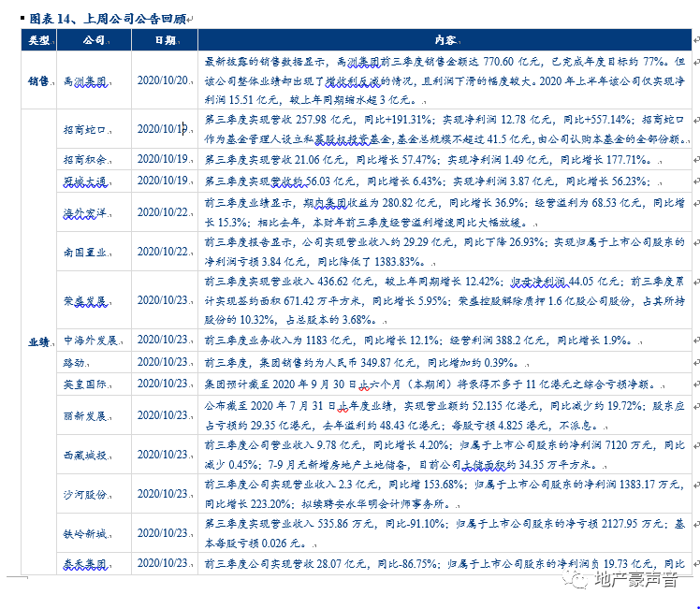Click date 2020/10/23 in 丽新发展 row
The image size is (700, 609).
pyautogui.click(x=163, y=415)
